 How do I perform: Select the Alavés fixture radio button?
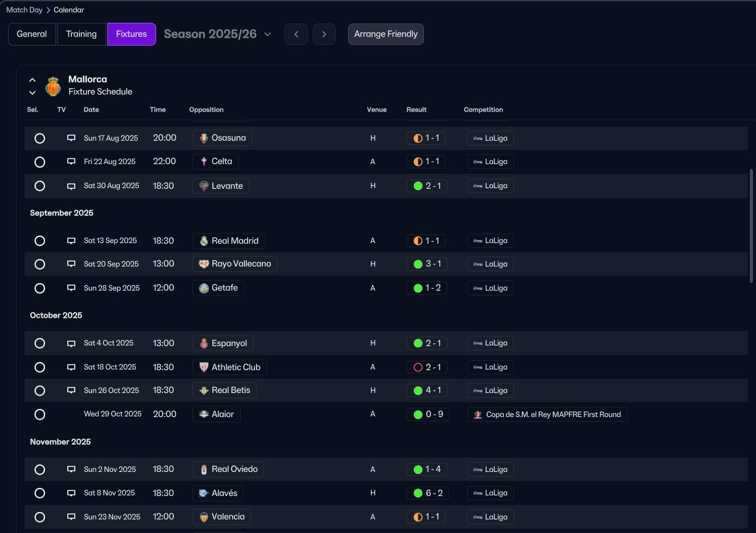pyautogui.click(x=39, y=493)
